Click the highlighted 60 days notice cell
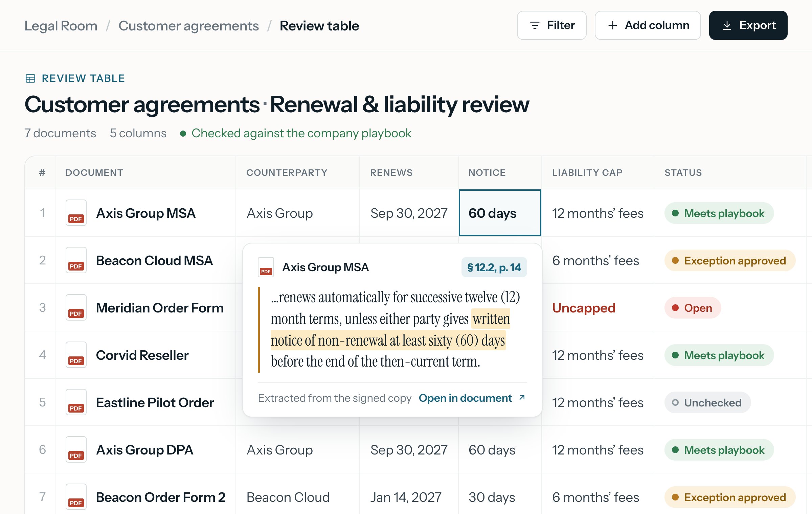 [x=500, y=213]
